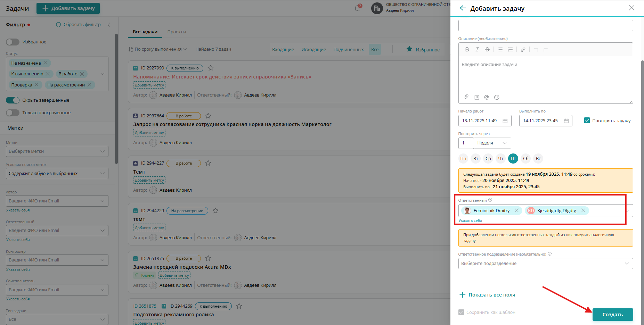644x325 pixels.
Task: Star task ID 2937664 as favorite
Action: 208,116
